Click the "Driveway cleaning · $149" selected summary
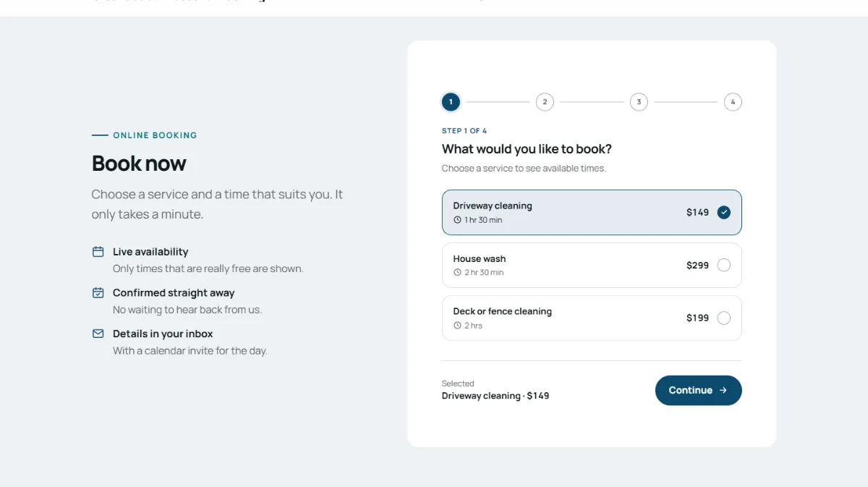This screenshot has height=487, width=868. click(x=495, y=396)
